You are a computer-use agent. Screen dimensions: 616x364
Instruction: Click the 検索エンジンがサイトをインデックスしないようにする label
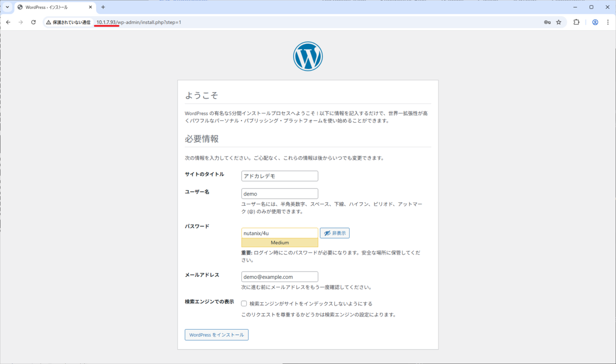(311, 303)
